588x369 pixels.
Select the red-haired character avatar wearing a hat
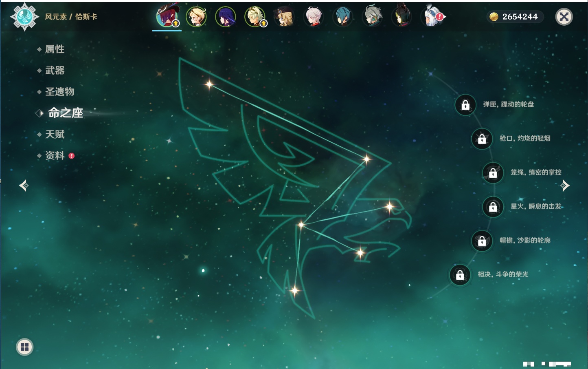[x=167, y=17]
